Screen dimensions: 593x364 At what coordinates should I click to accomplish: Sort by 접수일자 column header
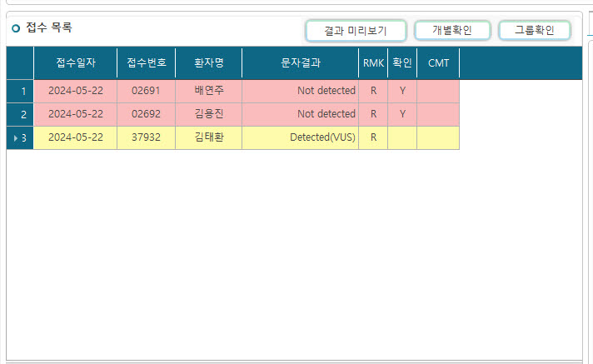(x=76, y=62)
